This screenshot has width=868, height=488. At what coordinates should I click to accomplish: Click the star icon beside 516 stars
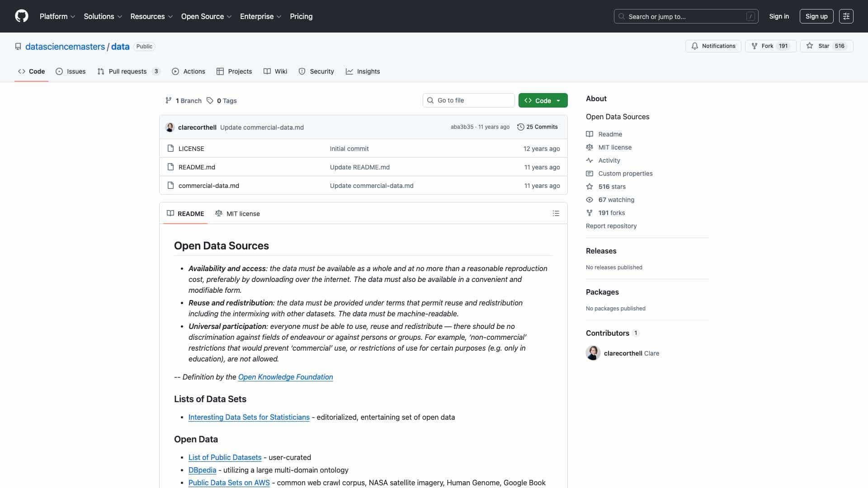click(590, 187)
